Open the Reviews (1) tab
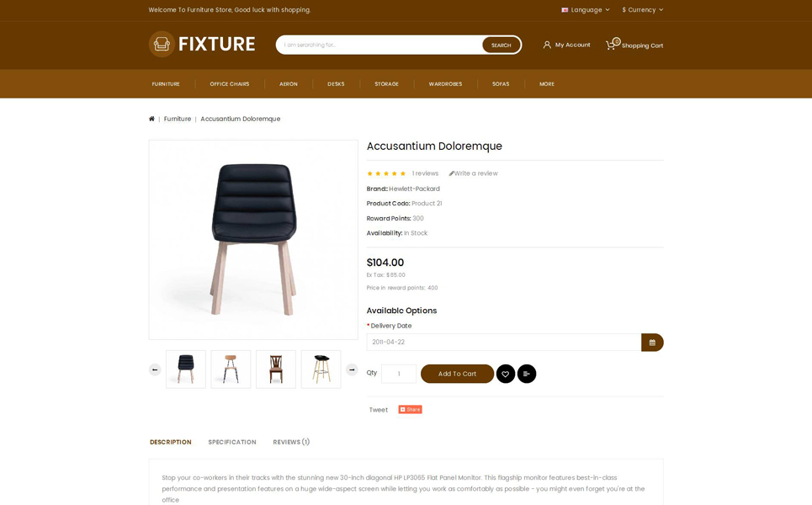This screenshot has height=505, width=812. pos(291,442)
